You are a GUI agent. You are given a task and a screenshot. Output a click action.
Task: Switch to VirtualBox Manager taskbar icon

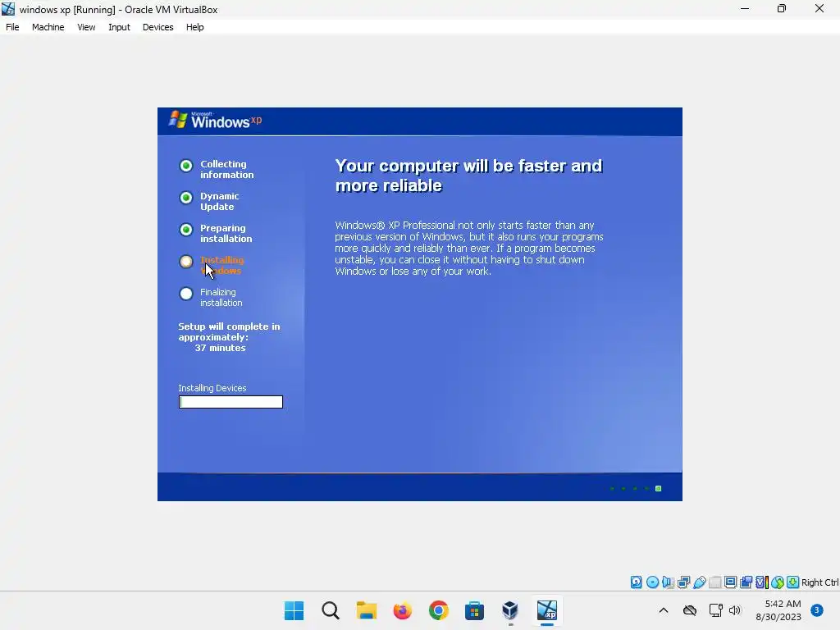(x=510, y=610)
